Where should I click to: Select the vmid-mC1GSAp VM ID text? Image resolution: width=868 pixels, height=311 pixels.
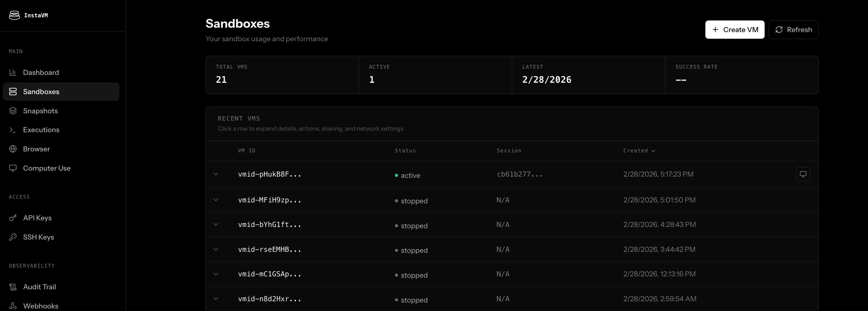click(x=269, y=274)
